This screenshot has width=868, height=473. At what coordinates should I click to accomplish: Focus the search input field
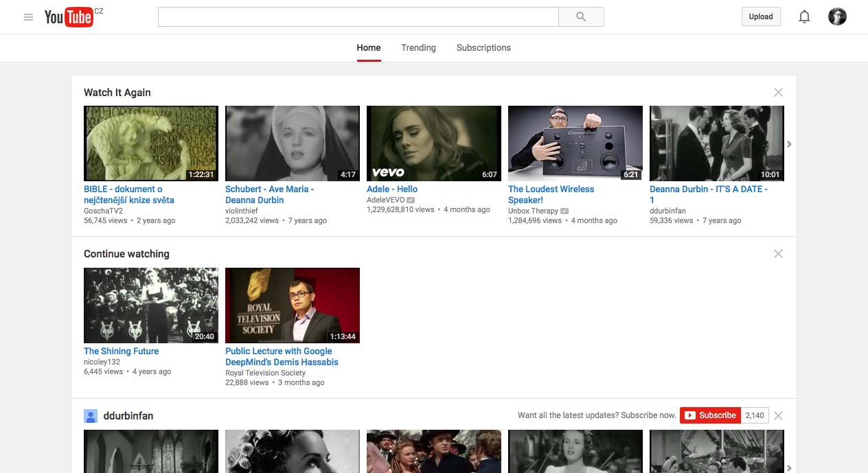358,17
